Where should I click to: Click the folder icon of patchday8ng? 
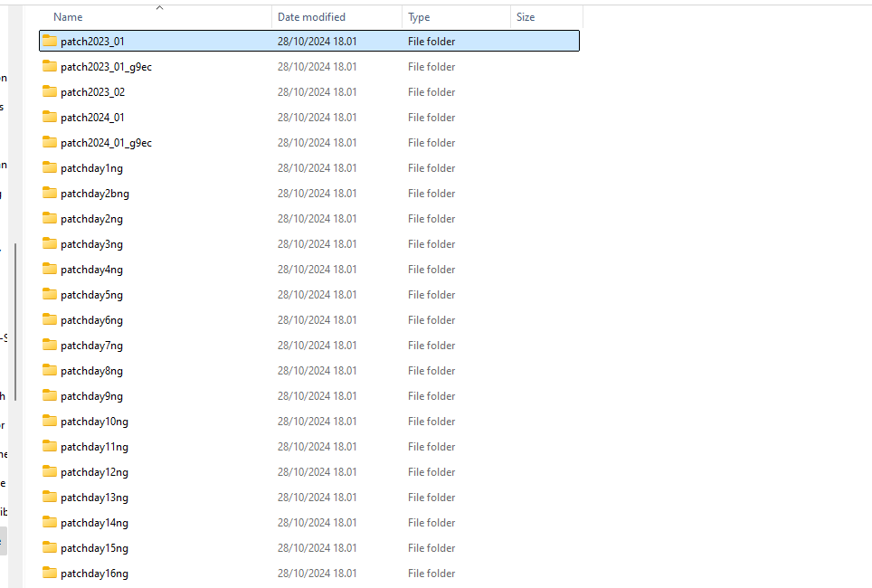[50, 370]
